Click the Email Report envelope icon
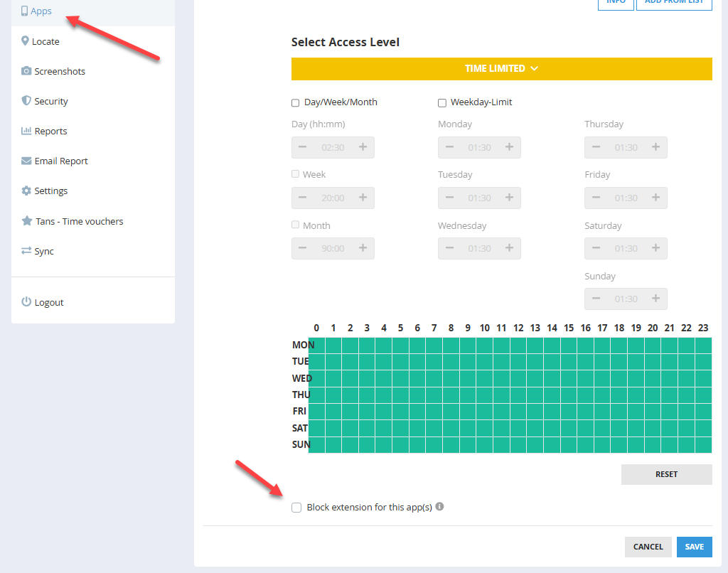The width and height of the screenshot is (728, 573). tap(26, 161)
